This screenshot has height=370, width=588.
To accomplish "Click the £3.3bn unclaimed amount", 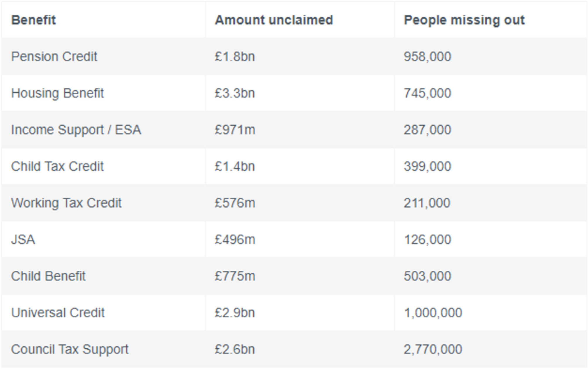I will pyautogui.click(x=235, y=93).
